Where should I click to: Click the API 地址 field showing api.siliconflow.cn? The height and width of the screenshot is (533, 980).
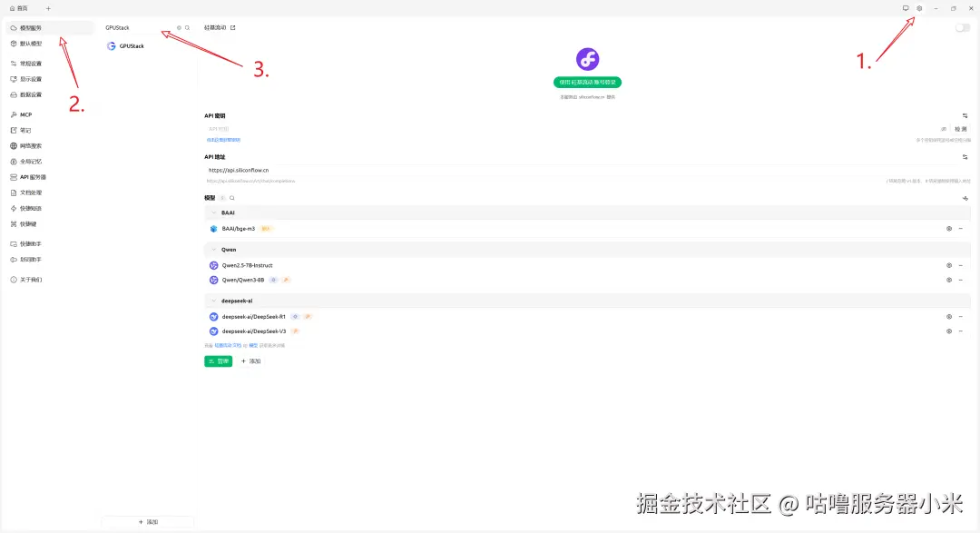click(587, 170)
